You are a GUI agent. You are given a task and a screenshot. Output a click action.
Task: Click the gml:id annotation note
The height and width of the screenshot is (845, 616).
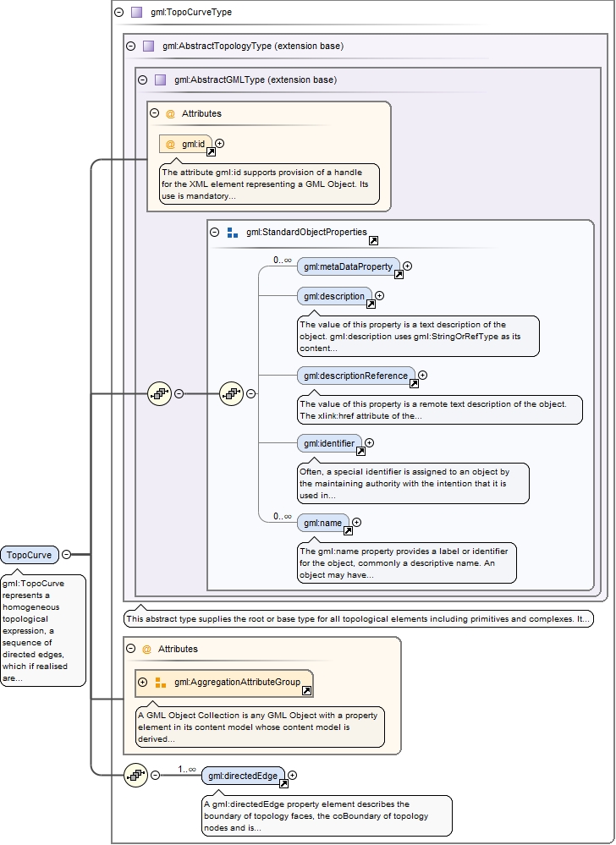coord(269,184)
